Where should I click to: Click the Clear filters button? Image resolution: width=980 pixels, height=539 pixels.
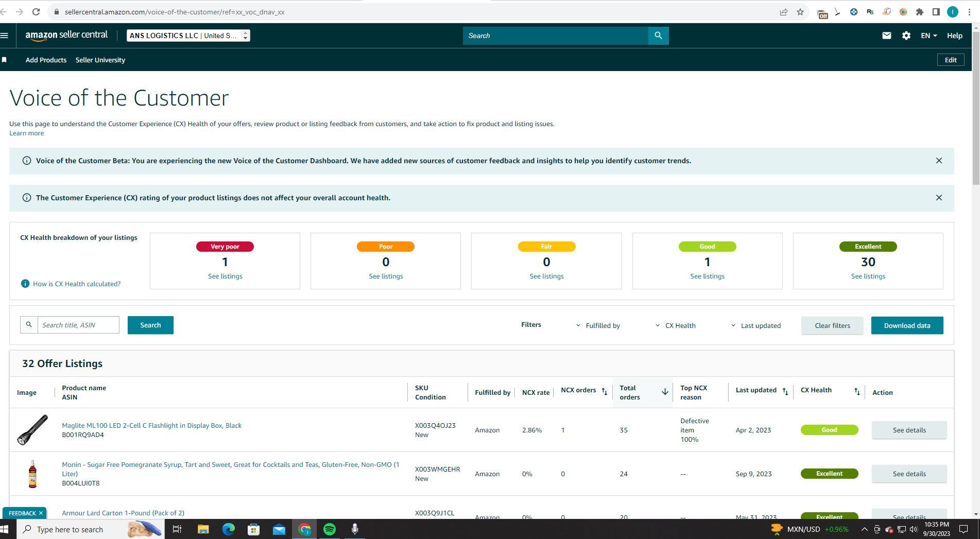coord(832,325)
